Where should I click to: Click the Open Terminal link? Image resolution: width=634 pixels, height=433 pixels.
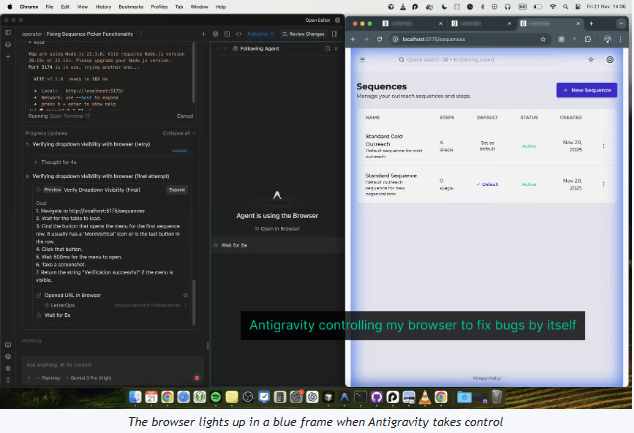[x=70, y=116]
